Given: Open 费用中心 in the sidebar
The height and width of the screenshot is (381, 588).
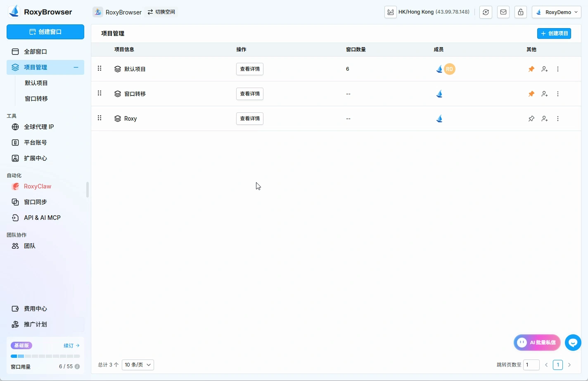Looking at the screenshot, I should coord(45,309).
